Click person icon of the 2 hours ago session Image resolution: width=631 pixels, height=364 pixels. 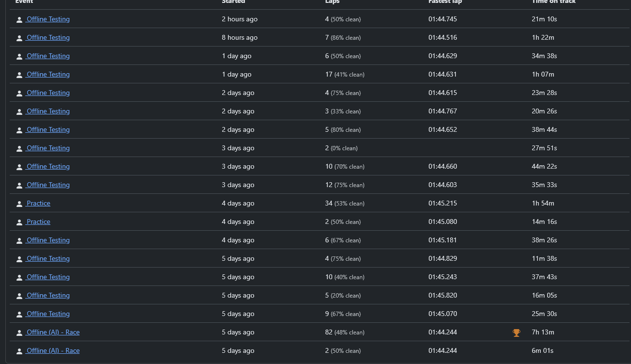pyautogui.click(x=19, y=20)
